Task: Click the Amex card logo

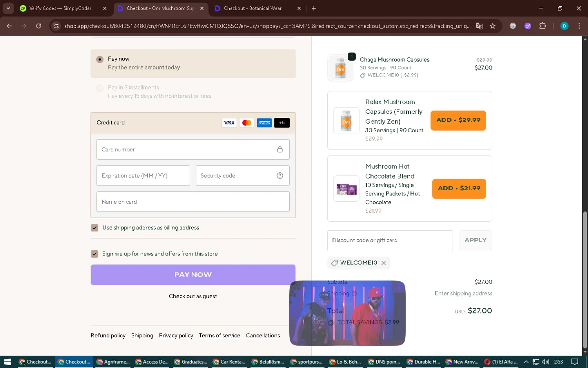Action: [x=264, y=123]
